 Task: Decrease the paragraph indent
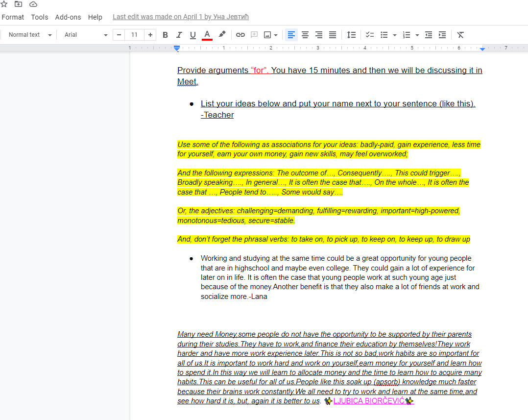(x=429, y=35)
